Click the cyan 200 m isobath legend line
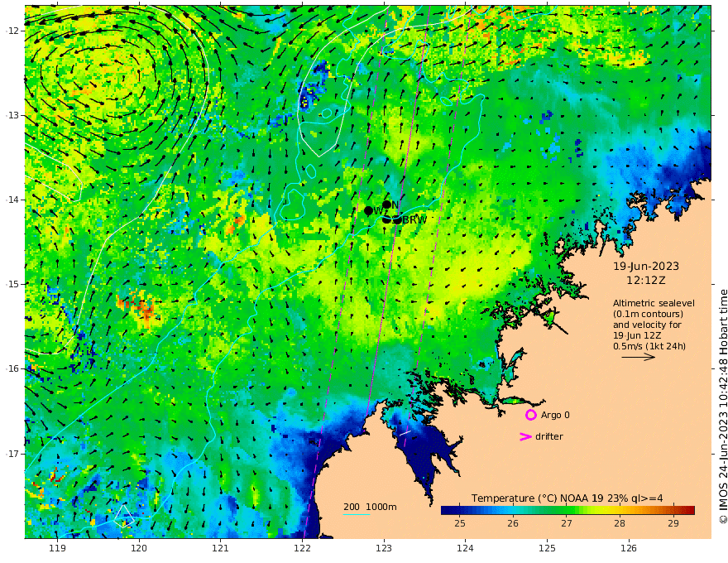The height and width of the screenshot is (563, 728). tap(357, 514)
